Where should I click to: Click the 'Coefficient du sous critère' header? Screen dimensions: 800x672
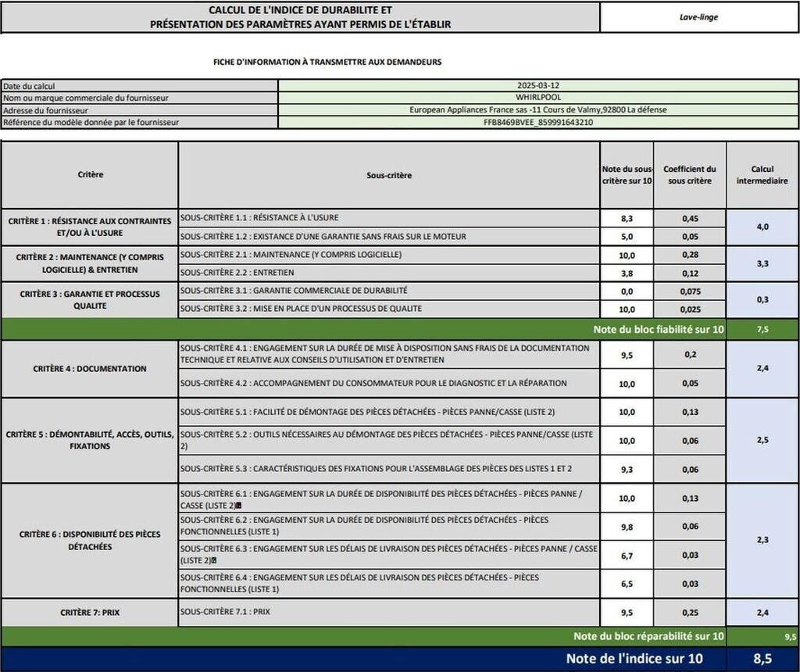point(689,175)
